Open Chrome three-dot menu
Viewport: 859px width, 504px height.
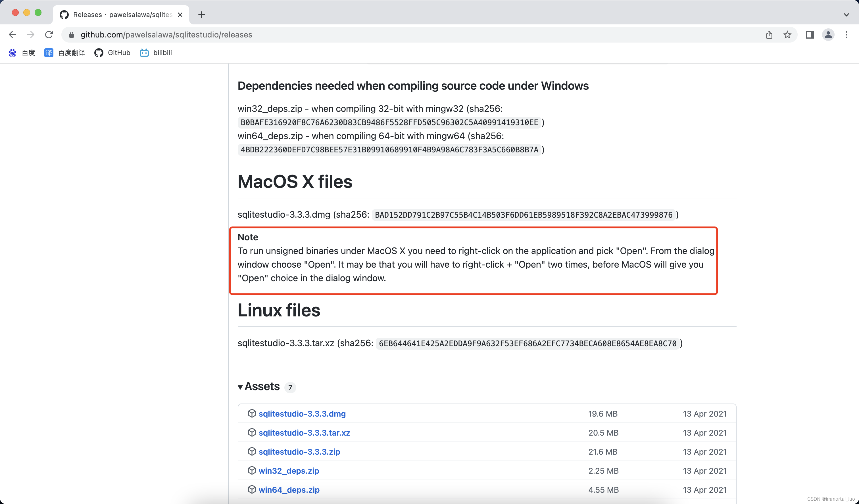click(847, 35)
